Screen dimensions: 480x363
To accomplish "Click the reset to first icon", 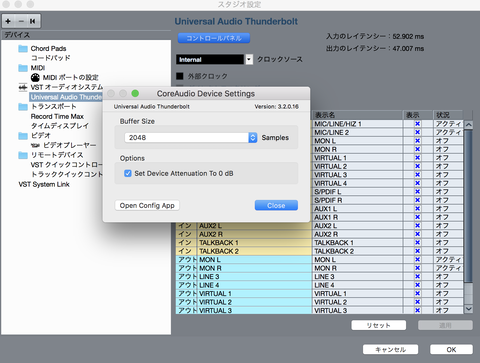I will click(33, 21).
